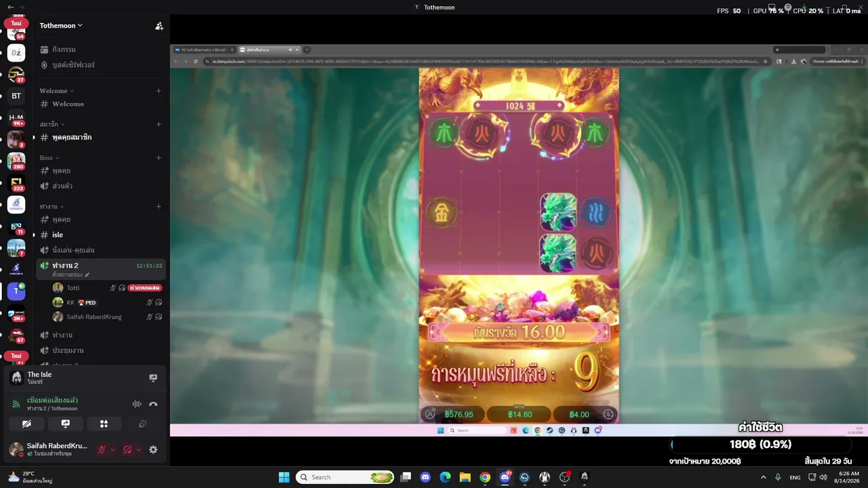The height and width of the screenshot is (488, 868).
Task: Select the active ทำงาน 2 voice channel
Action: [x=102, y=268]
